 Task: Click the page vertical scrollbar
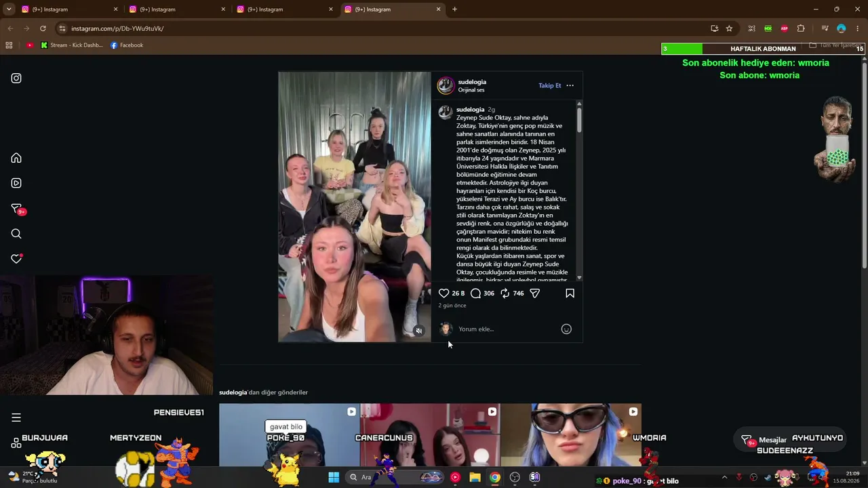point(864,166)
